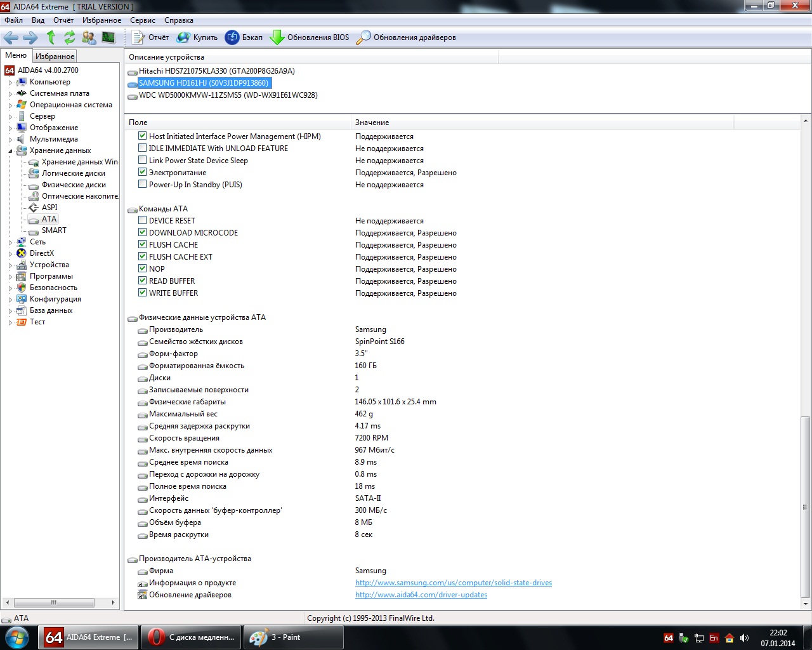The image size is (812, 650).
Task: Select the SAMSUNG HD161HJ device row
Action: point(204,83)
